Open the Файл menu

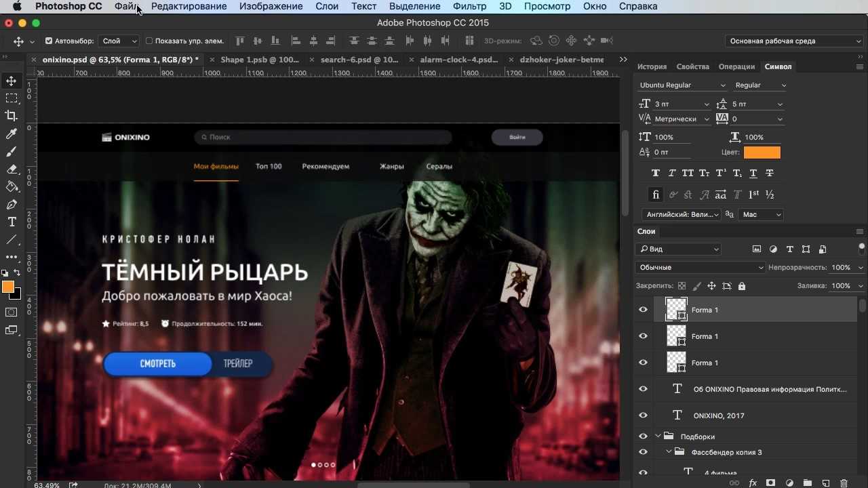tap(127, 6)
